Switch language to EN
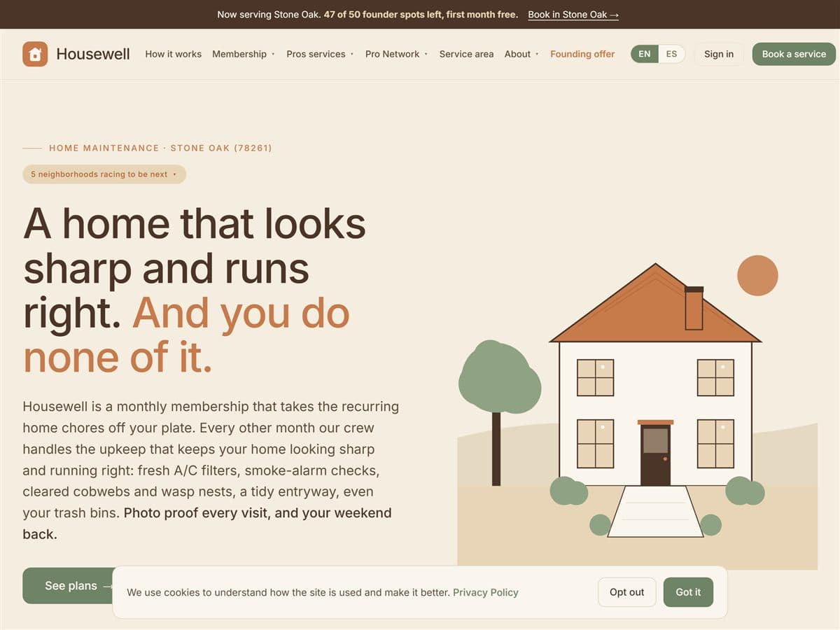840x630 pixels. pyautogui.click(x=645, y=54)
